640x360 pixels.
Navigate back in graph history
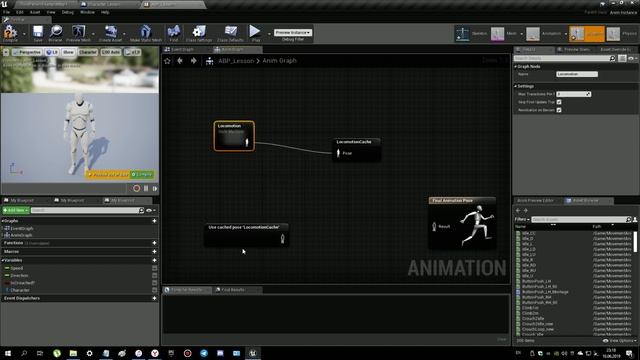pyautogui.click(x=180, y=61)
